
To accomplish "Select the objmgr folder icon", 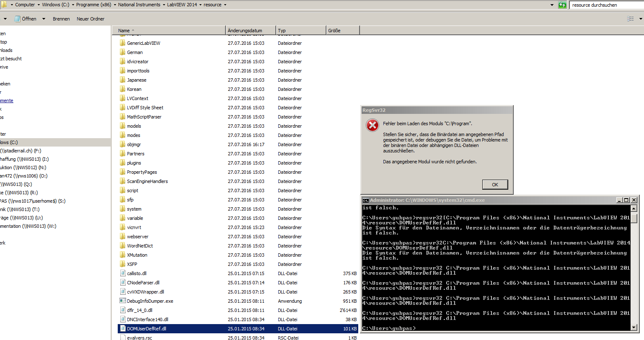I will 122,144.
